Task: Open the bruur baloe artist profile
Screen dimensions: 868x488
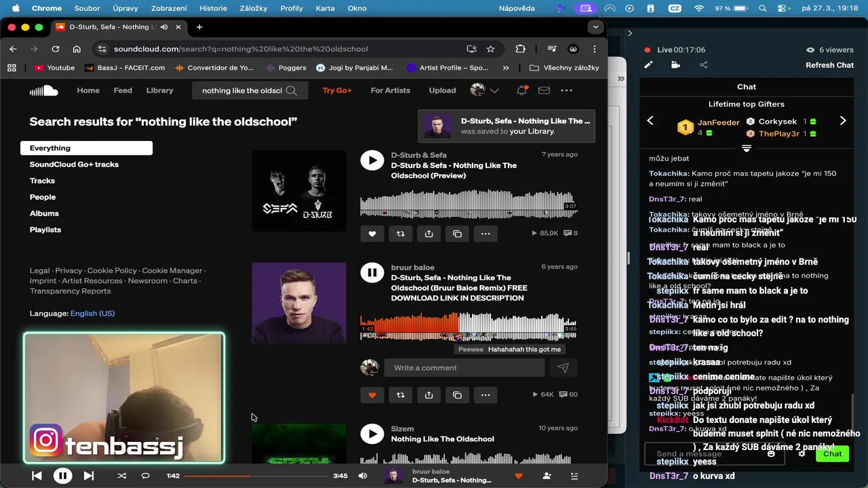Action: (x=413, y=267)
